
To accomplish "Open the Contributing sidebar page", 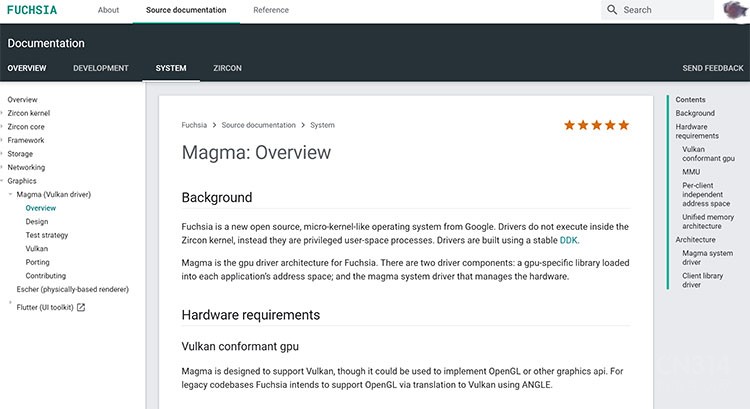I will point(45,276).
